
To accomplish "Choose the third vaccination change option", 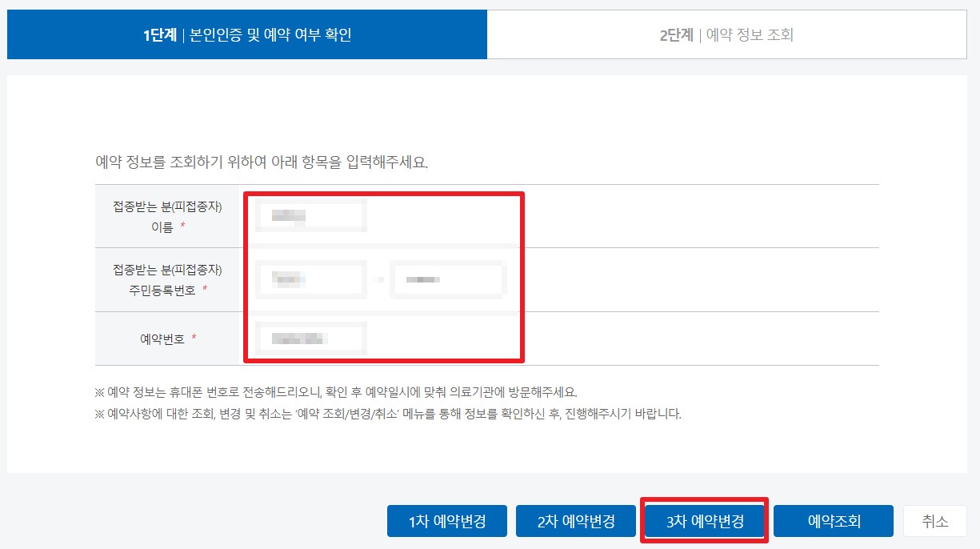I will 703,520.
